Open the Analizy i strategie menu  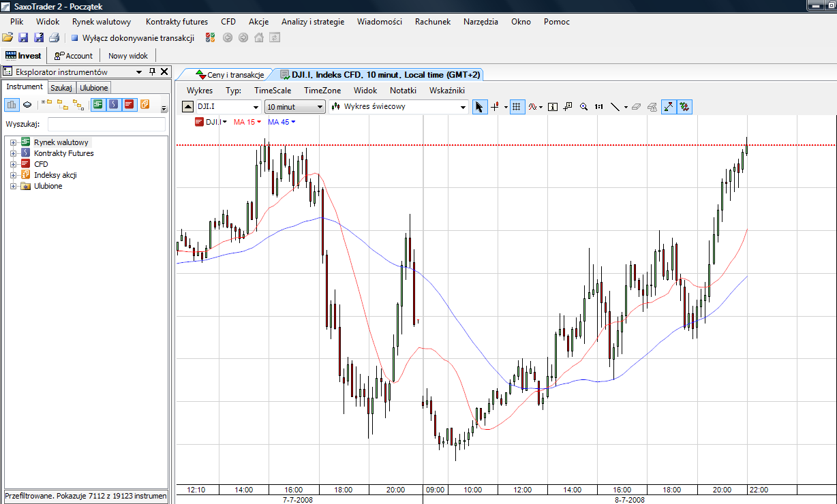pyautogui.click(x=312, y=22)
